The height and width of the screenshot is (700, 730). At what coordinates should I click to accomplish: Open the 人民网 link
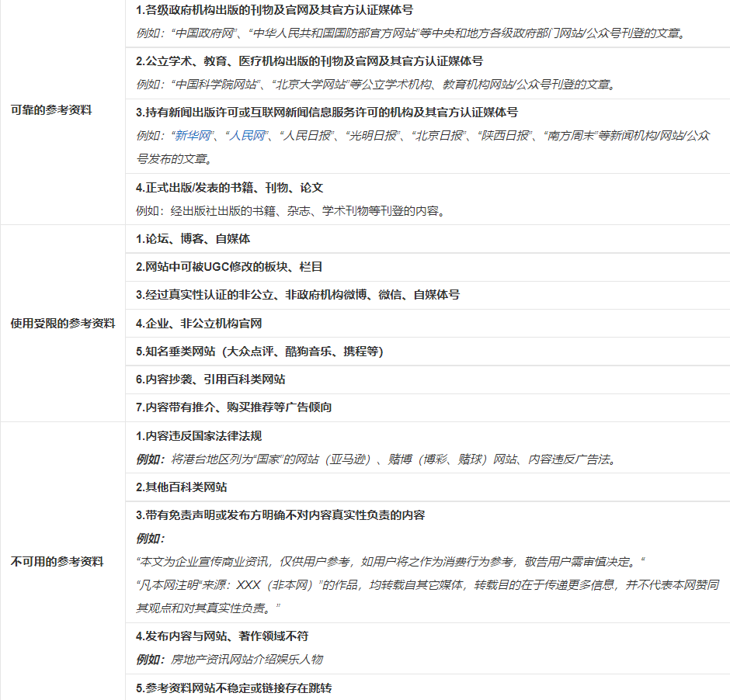tap(247, 135)
